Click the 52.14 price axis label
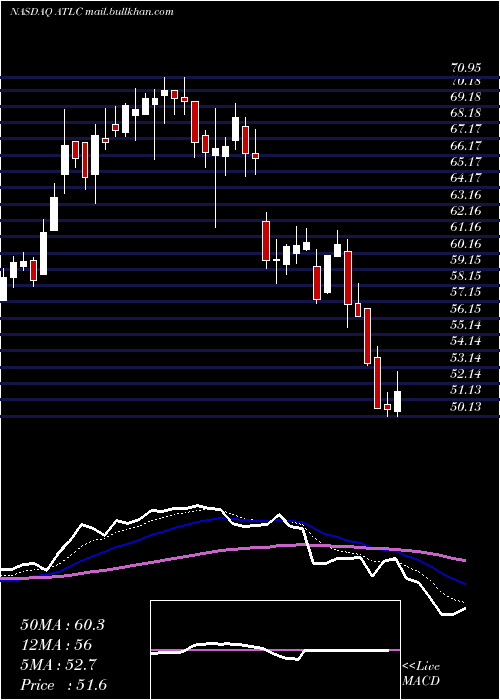The width and height of the screenshot is (500, 700). (466, 374)
